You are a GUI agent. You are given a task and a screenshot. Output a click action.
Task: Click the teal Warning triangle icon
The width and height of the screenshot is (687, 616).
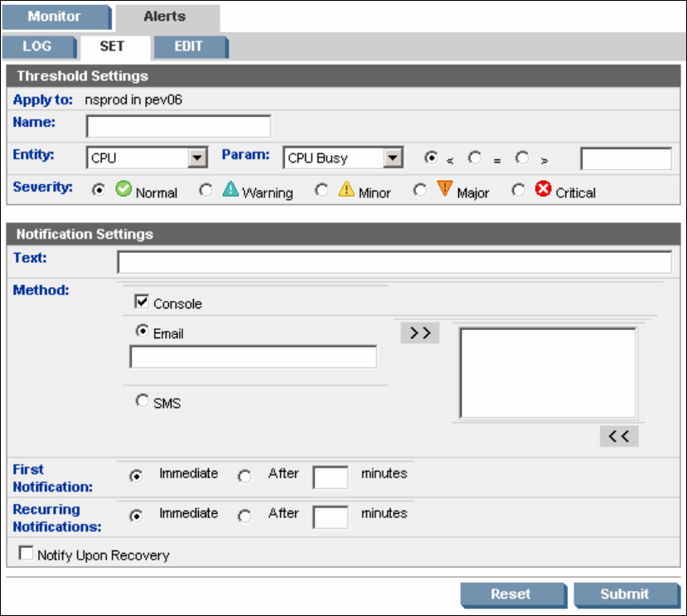[230, 190]
